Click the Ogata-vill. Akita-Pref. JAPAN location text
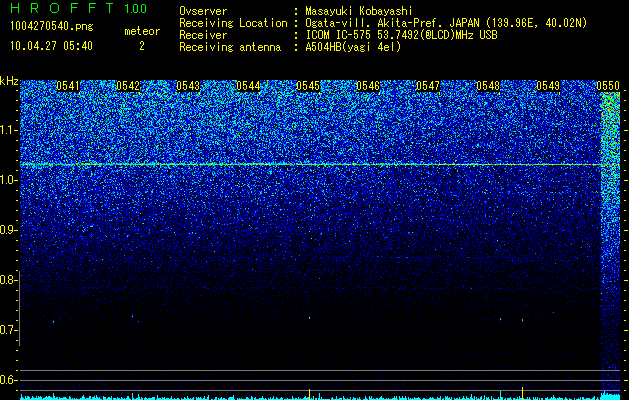 [446, 23]
